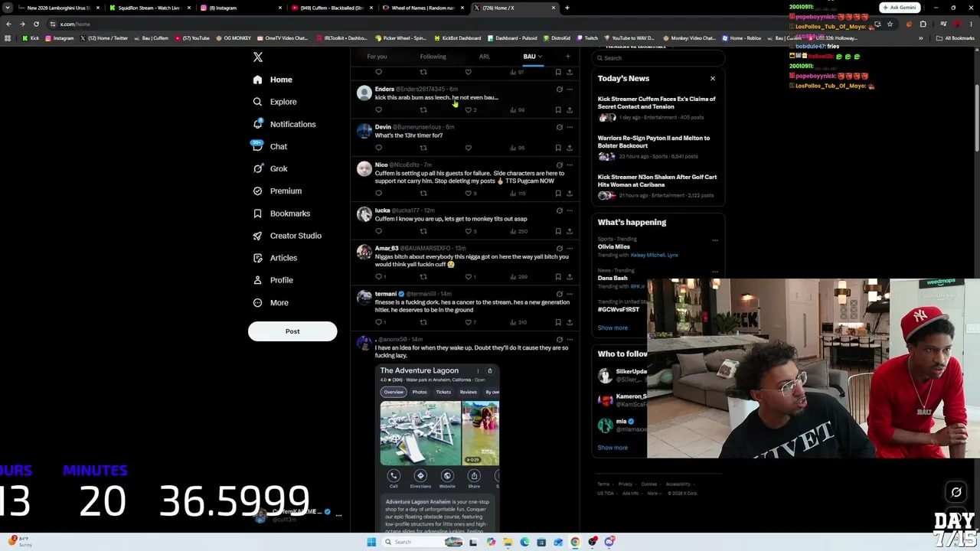Click the X logo in the sidebar
The height and width of the screenshot is (551, 980).
[x=258, y=57]
